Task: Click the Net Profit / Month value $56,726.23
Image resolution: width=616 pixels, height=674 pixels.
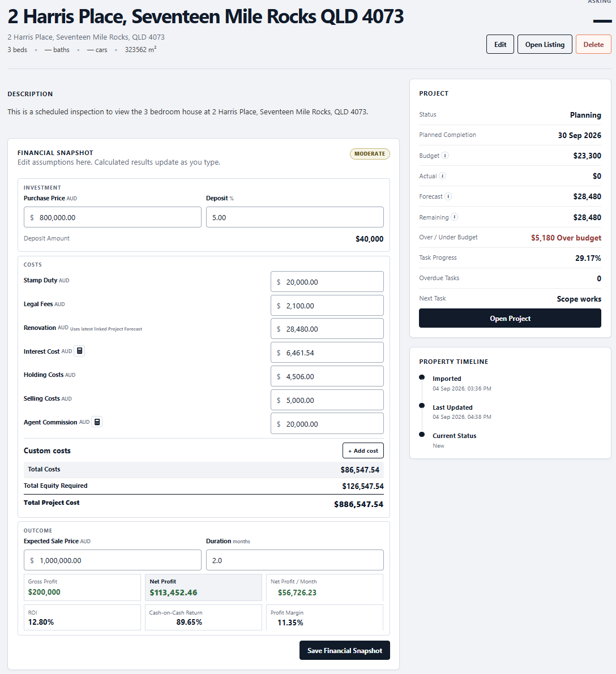Action: (297, 593)
